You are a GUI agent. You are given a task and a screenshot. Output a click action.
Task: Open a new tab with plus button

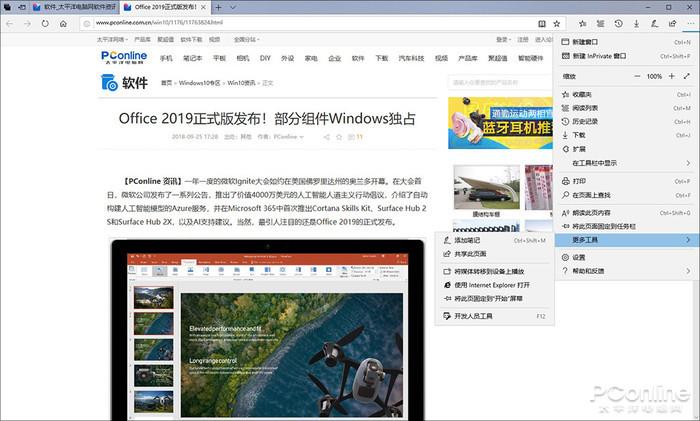(x=218, y=7)
